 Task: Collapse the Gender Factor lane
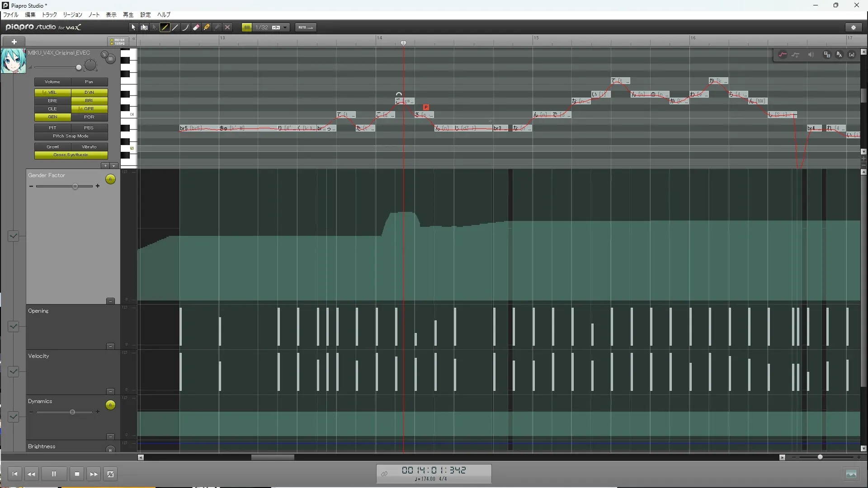[110, 301]
